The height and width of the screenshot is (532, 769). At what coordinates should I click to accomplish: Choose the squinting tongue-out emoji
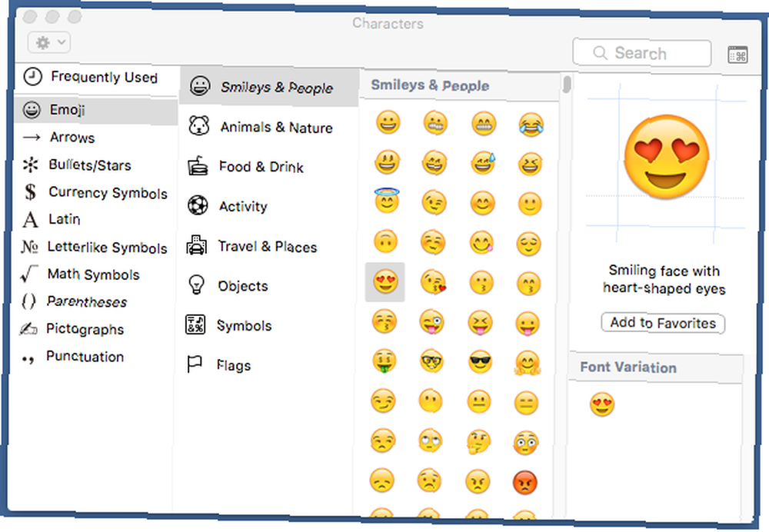click(x=480, y=323)
